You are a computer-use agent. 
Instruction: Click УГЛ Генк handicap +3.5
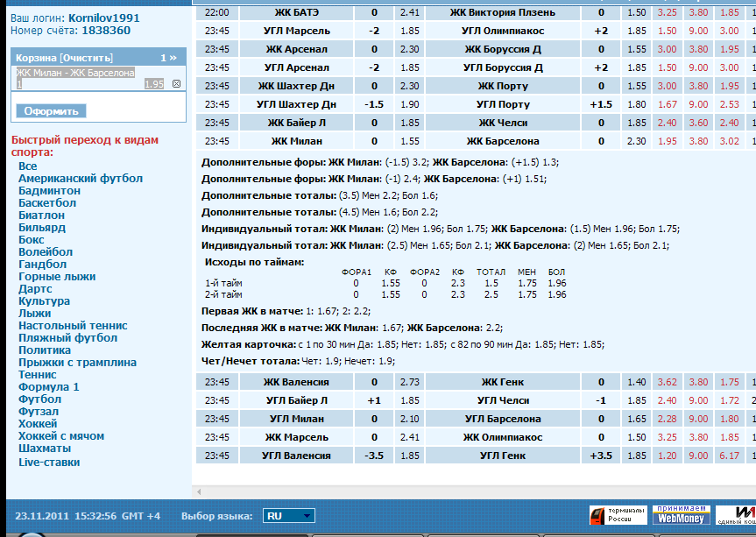tap(601, 456)
